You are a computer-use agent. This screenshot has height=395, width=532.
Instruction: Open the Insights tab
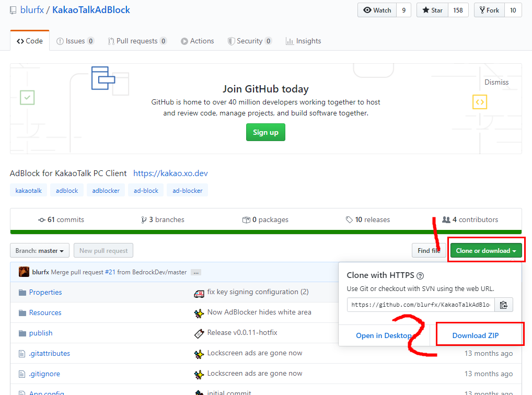tap(303, 41)
